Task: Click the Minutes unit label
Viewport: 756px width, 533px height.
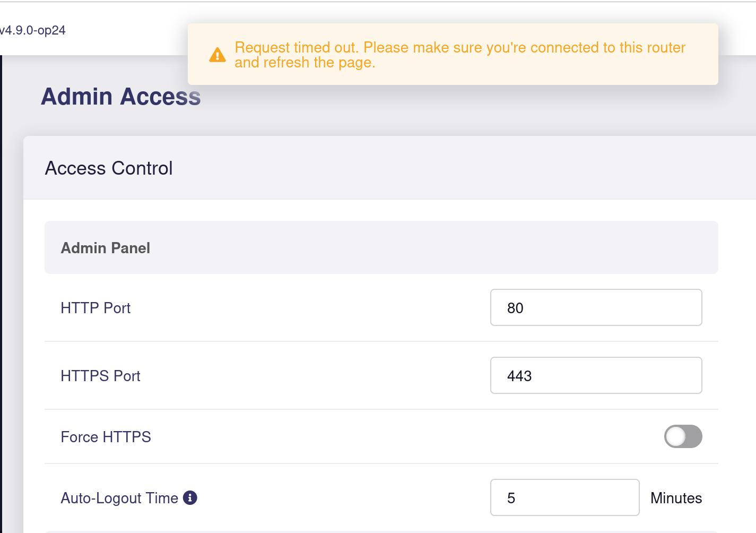Action: coord(676,498)
